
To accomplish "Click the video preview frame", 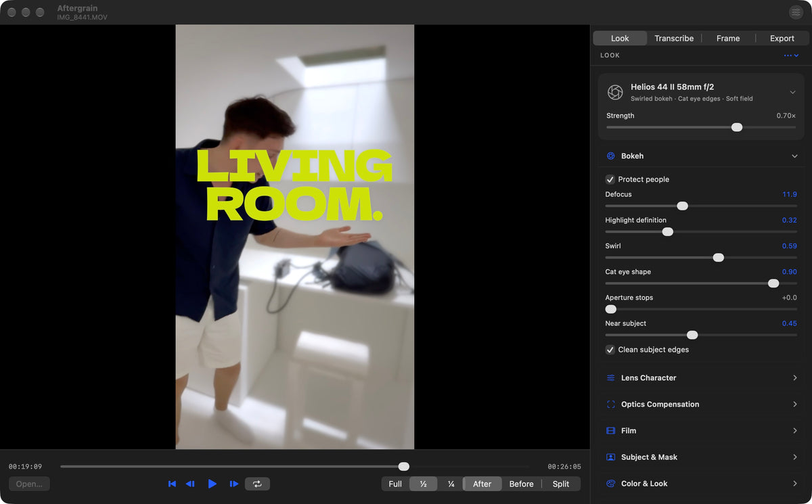I will click(x=295, y=237).
